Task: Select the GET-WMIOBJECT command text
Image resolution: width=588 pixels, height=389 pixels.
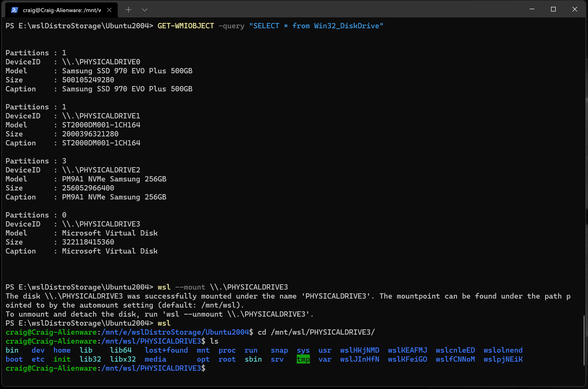Action: [185, 26]
